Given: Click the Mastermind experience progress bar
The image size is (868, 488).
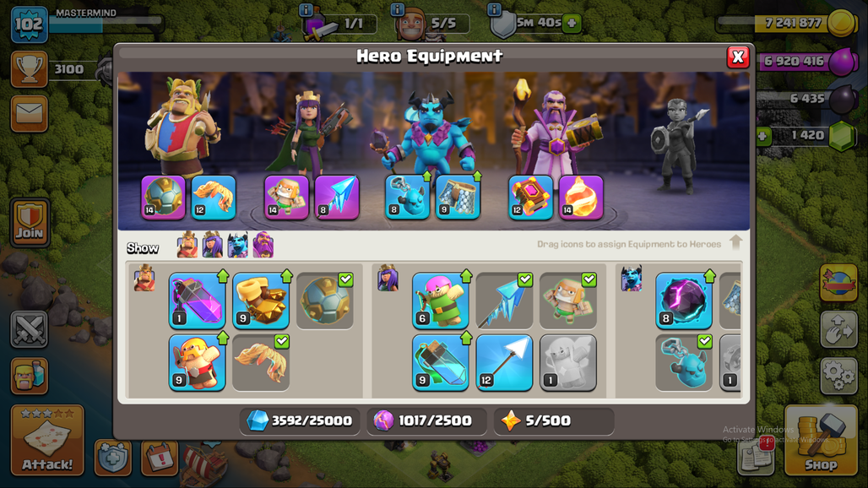Looking at the screenshot, I should [106, 22].
